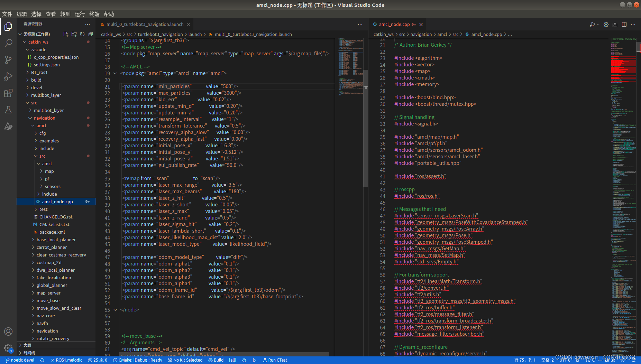Open the Explorer view in the activity bar
The height and width of the screenshot is (364, 641).
pos(8,27)
